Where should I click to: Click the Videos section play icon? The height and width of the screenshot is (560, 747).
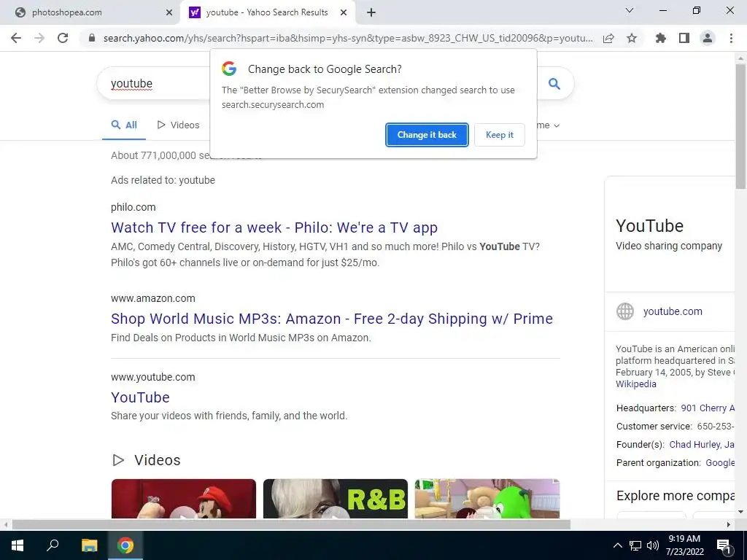[x=118, y=460]
